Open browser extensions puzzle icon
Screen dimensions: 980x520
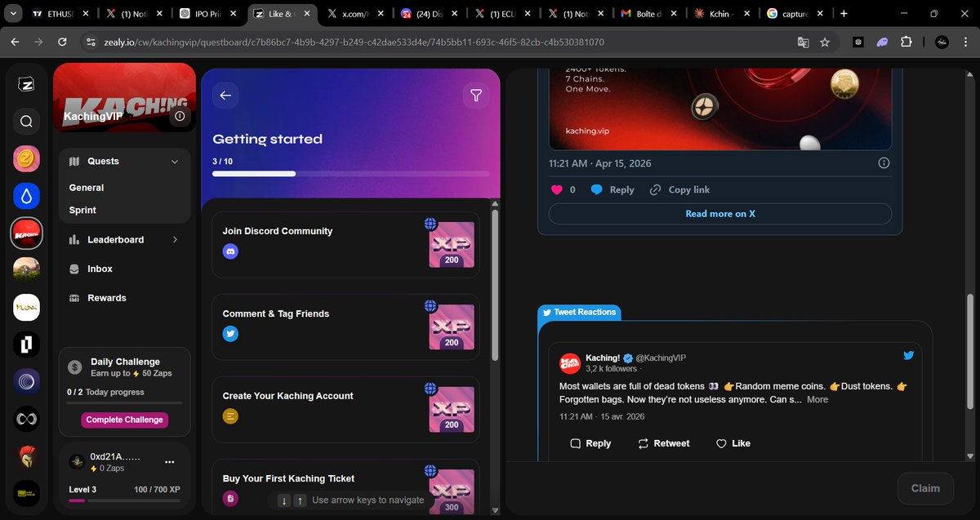[906, 42]
